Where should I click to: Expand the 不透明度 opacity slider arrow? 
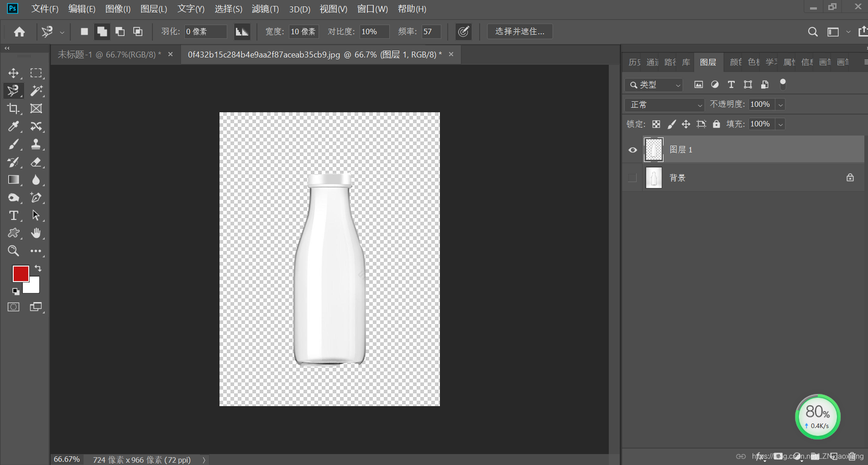click(x=781, y=104)
